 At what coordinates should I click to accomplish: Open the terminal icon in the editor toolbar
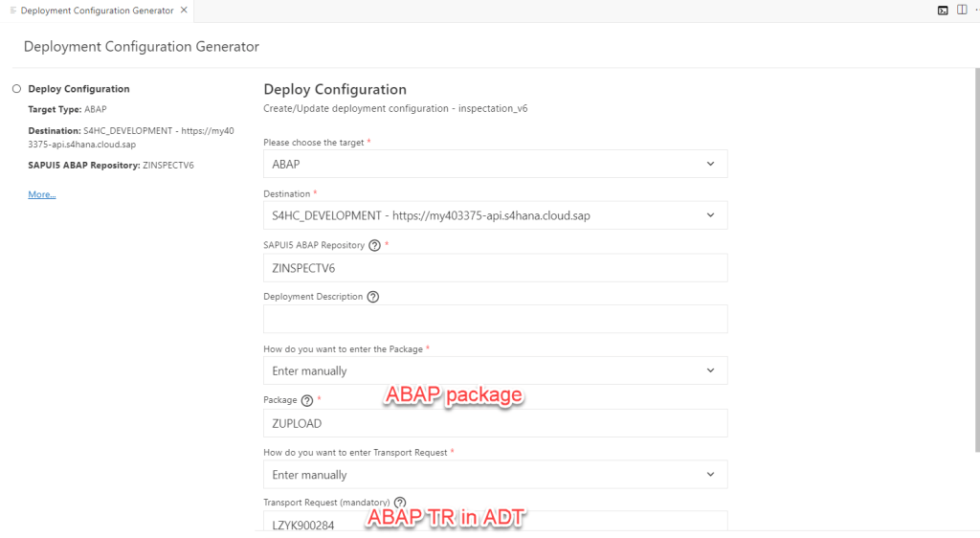pos(943,11)
